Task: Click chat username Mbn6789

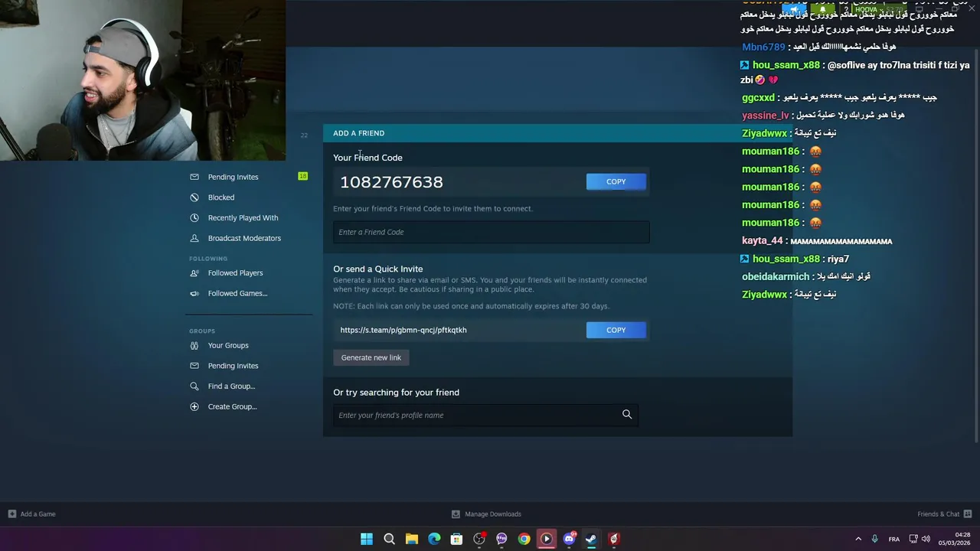Action: pos(763,47)
